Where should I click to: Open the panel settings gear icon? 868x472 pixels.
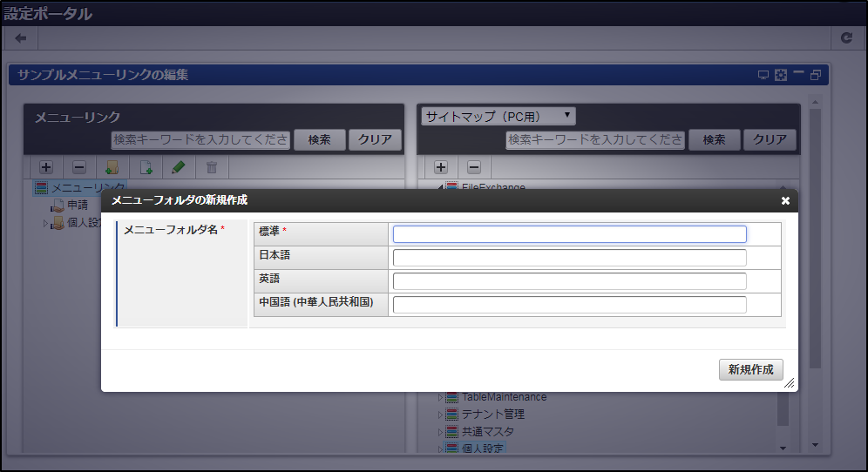click(781, 75)
